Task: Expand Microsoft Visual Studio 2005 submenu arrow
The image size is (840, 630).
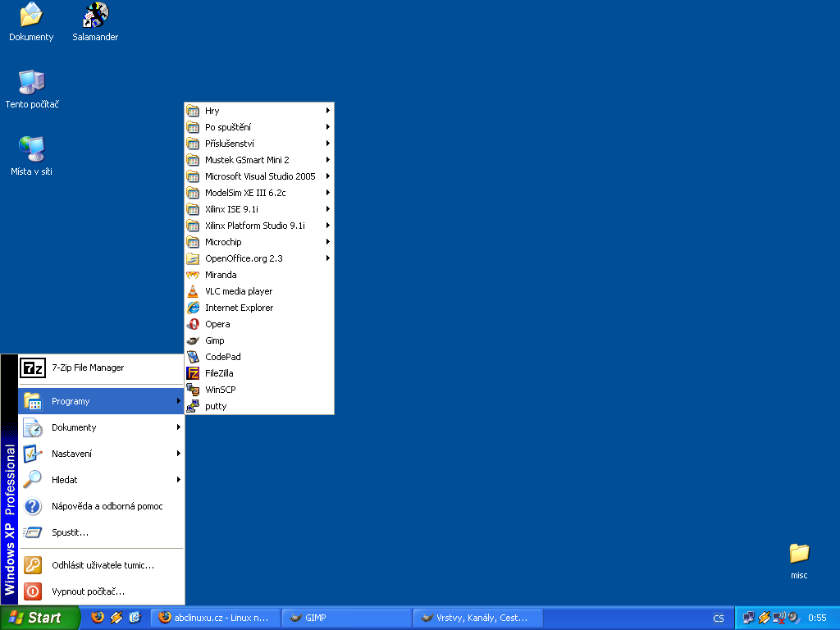Action: [327, 176]
